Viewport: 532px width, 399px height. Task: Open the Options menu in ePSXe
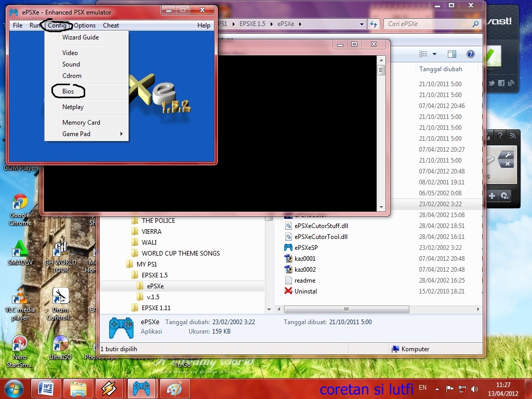point(85,25)
